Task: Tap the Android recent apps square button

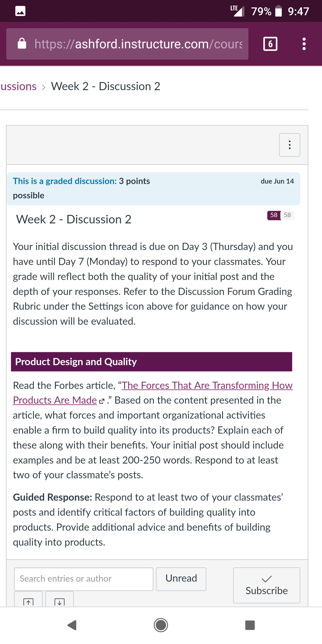Action: (250, 625)
